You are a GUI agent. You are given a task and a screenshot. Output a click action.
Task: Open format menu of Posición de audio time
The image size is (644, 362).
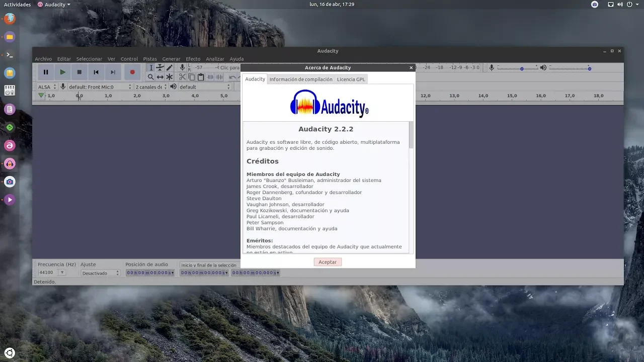(x=172, y=273)
